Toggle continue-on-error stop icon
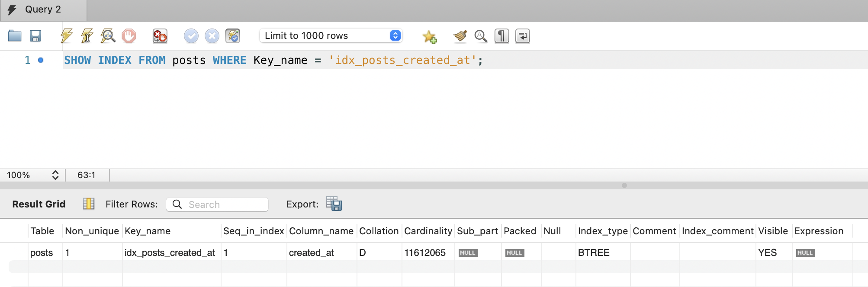868x287 pixels. point(160,36)
